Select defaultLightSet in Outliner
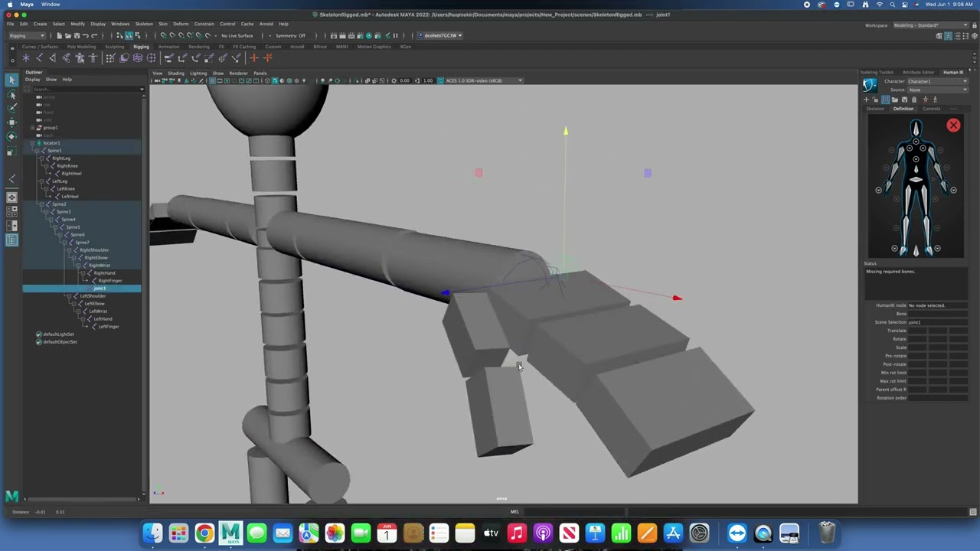 pos(58,334)
